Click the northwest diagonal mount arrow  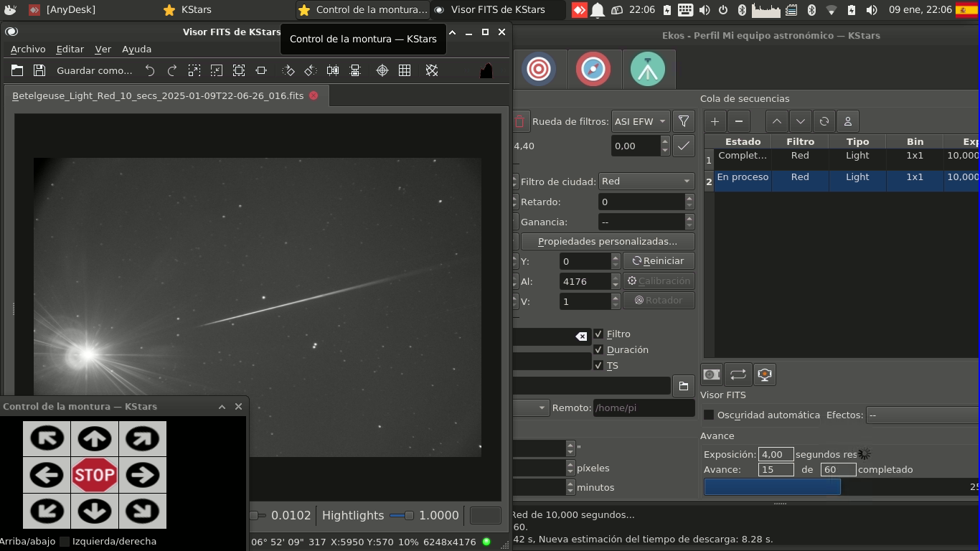(47, 438)
